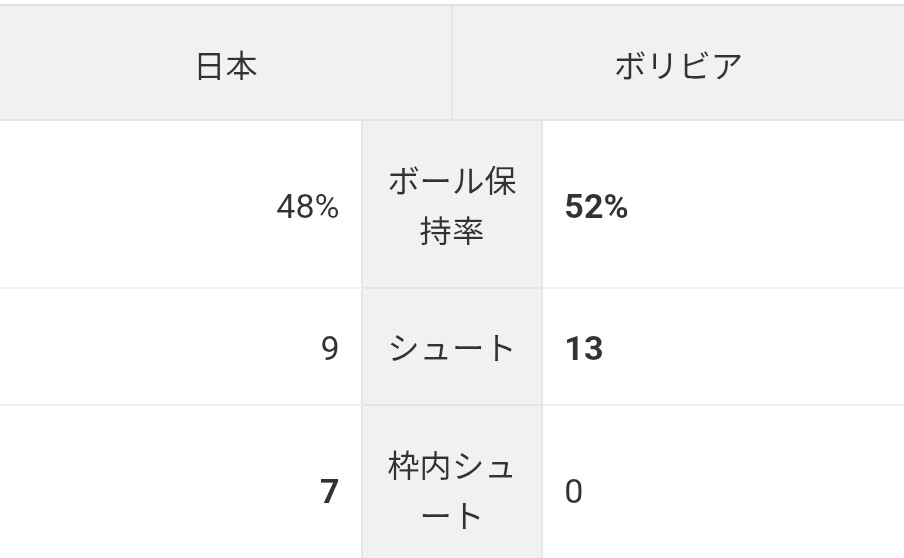Click Bolivia's bold 52% possession value
Viewport: 904px width, 558px height.
[596, 207]
